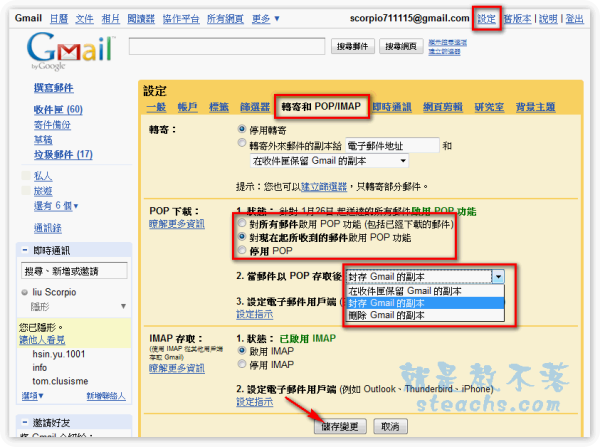Collapse the 即時通訊 chat panel minus icon
This screenshot has height=447, width=600.
click(24, 250)
